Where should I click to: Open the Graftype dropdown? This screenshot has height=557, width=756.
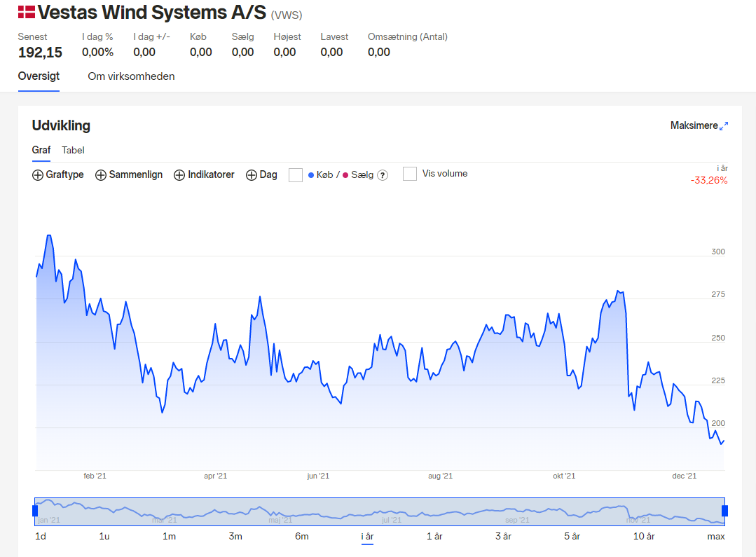pyautogui.click(x=58, y=174)
